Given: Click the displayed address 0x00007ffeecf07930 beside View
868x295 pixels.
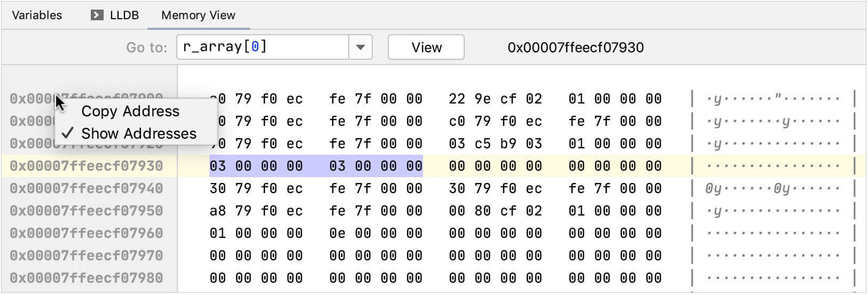Looking at the screenshot, I should (x=575, y=47).
